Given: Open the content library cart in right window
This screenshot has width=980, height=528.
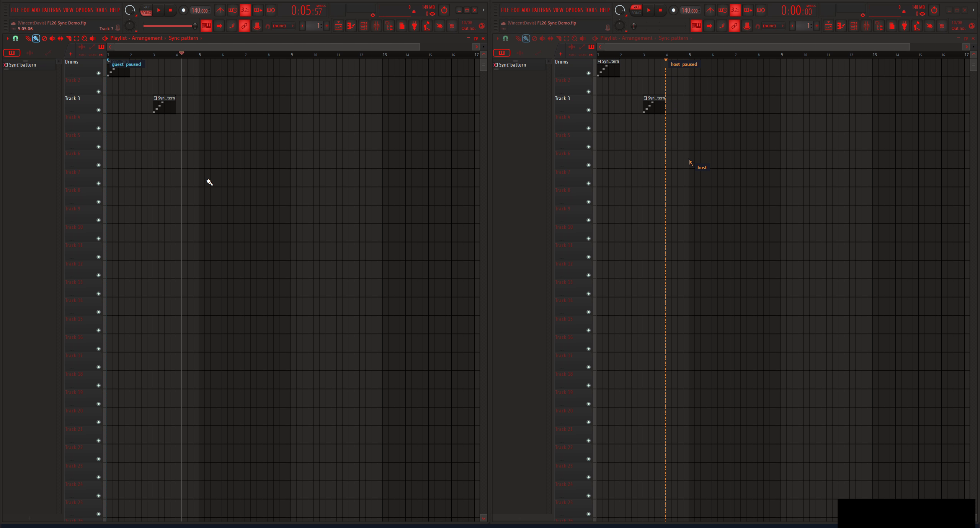Looking at the screenshot, I should [x=942, y=26].
